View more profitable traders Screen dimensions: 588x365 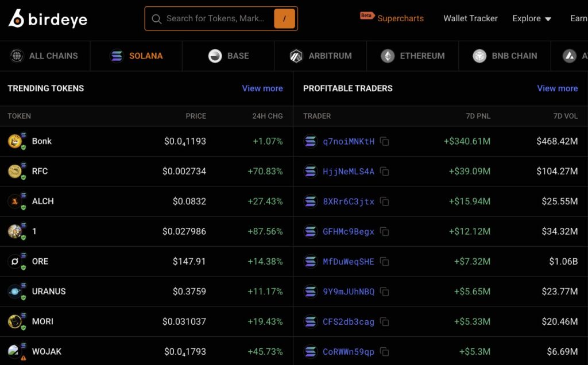coord(557,88)
